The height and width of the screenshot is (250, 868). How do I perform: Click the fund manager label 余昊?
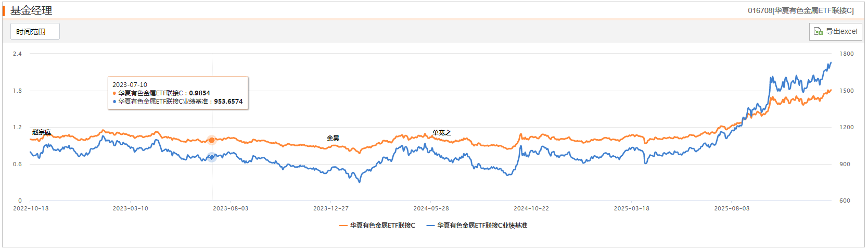click(x=333, y=138)
